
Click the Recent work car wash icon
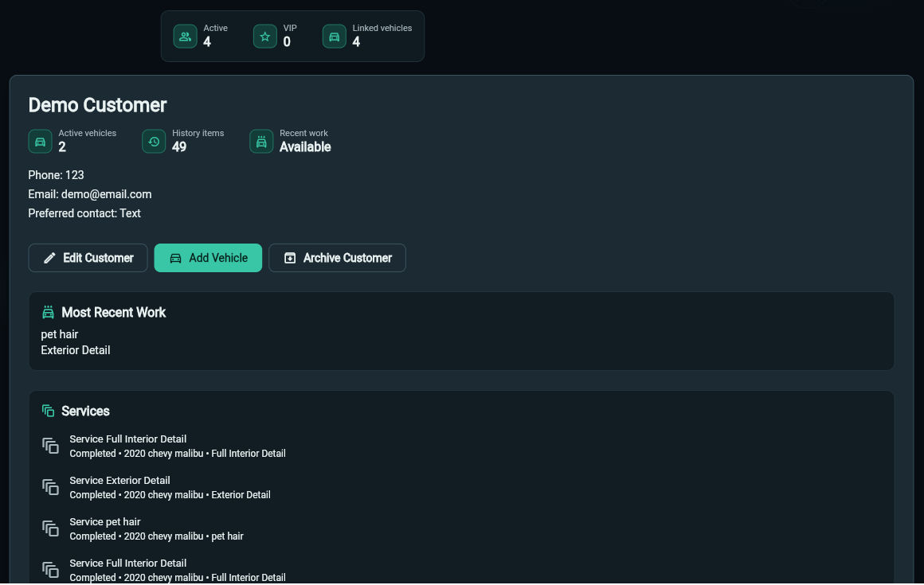pos(261,142)
